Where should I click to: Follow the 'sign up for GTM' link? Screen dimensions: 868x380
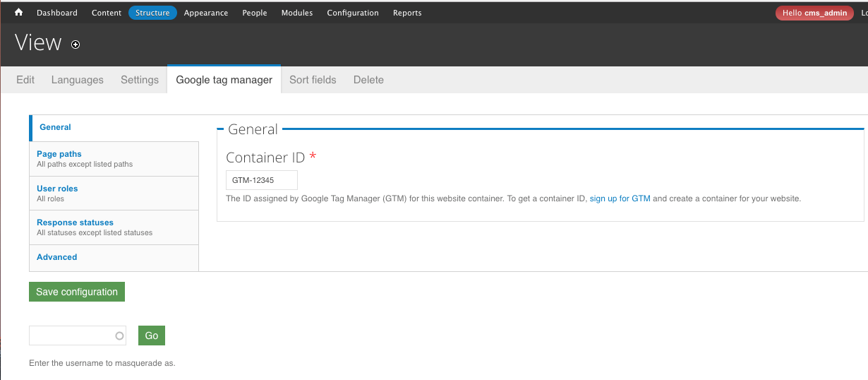pos(620,198)
